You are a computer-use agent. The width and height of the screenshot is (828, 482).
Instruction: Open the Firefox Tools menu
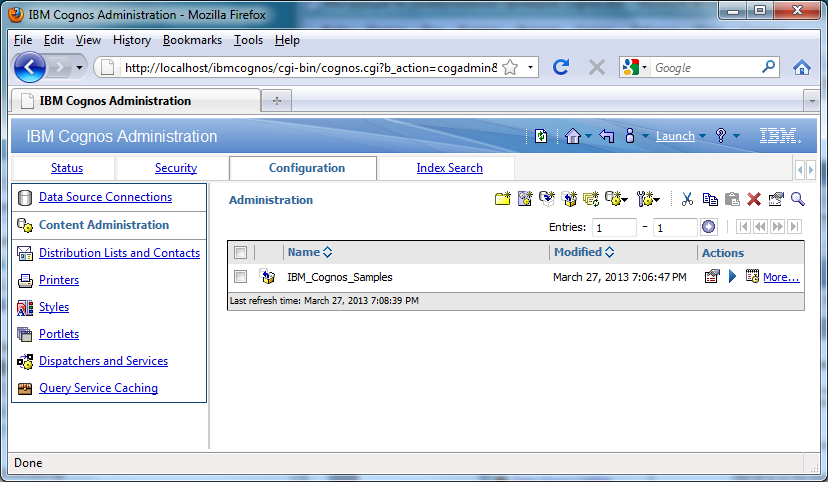(248, 40)
